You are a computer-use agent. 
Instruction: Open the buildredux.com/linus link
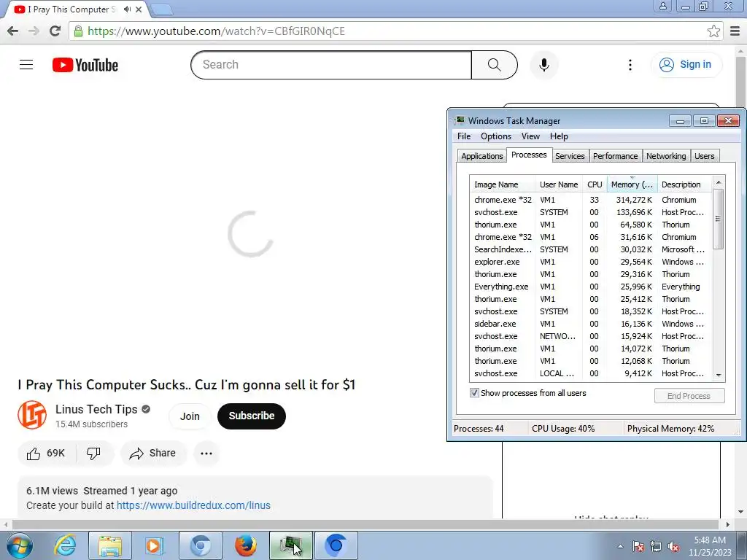193,505
